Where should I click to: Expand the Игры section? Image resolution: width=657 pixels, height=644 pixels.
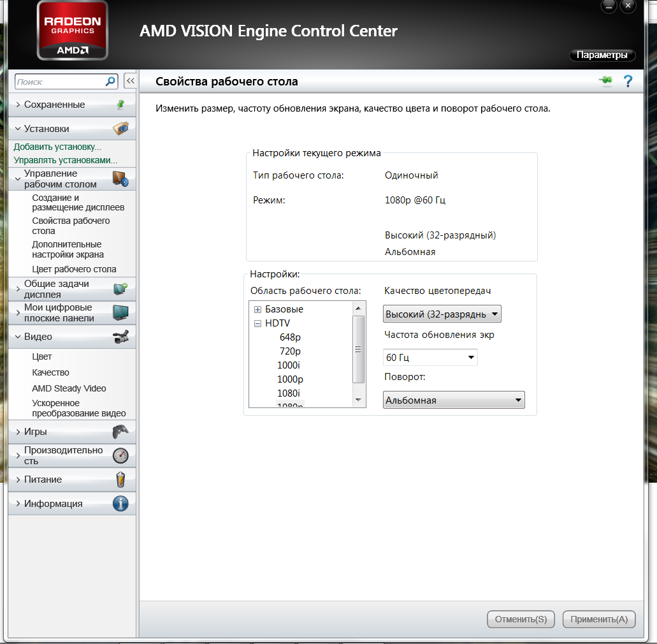point(18,432)
